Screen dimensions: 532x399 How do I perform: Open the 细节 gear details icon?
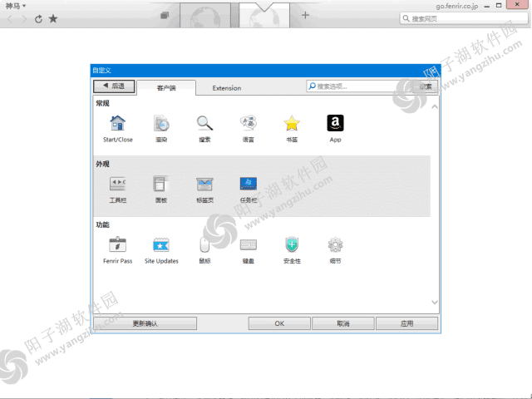coord(335,244)
